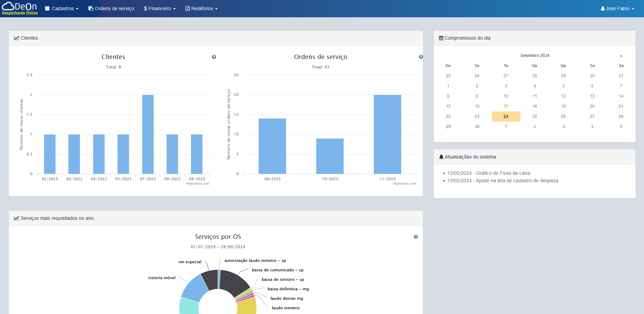Click chart icon in Clientes panel header
Viewport: 644px width, 314px height.
click(x=16, y=38)
